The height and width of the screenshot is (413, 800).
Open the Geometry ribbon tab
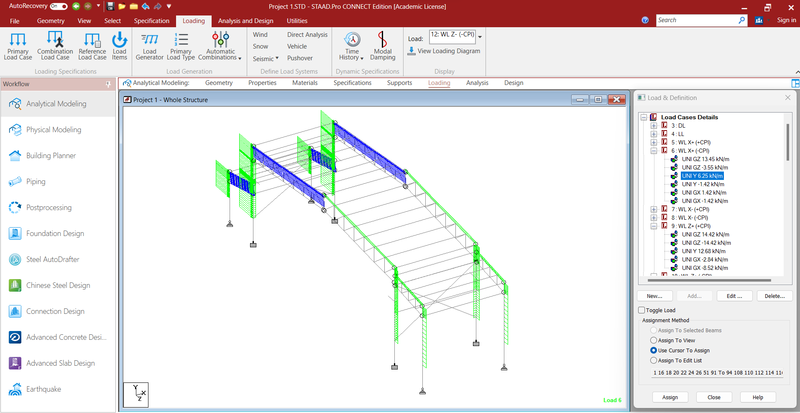click(51, 21)
